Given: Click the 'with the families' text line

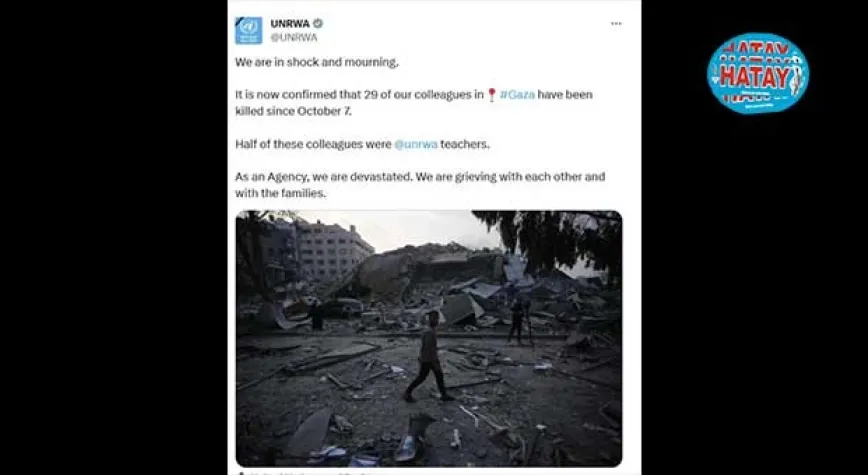Looking at the screenshot, I should click(281, 193).
